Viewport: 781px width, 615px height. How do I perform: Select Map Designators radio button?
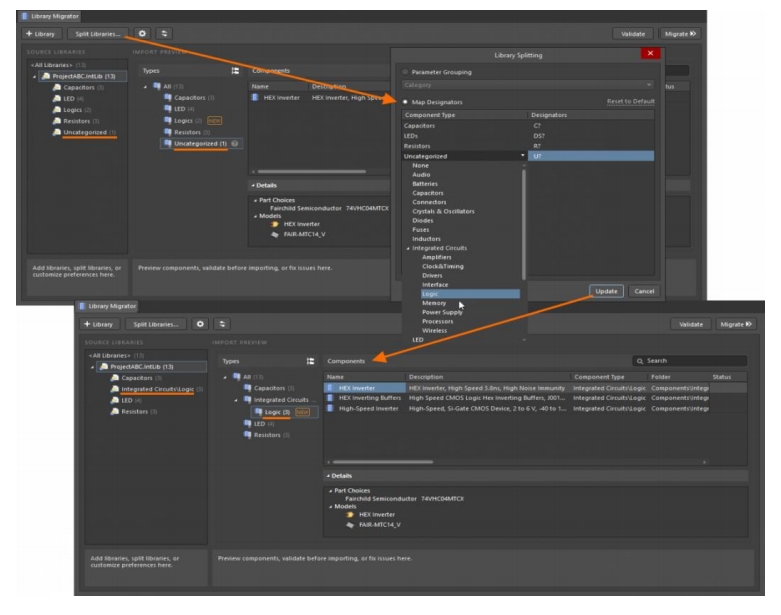click(x=405, y=102)
